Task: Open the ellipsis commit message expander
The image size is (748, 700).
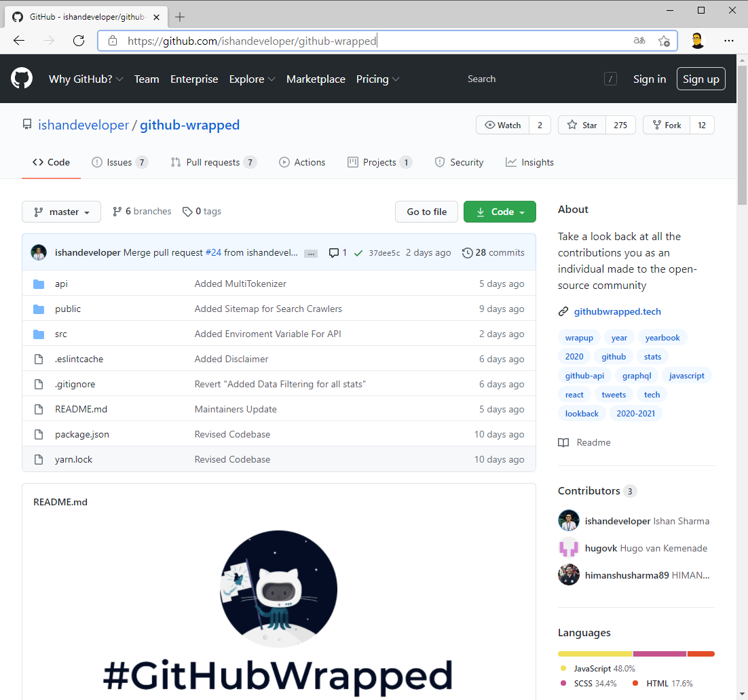Action: coord(311,253)
